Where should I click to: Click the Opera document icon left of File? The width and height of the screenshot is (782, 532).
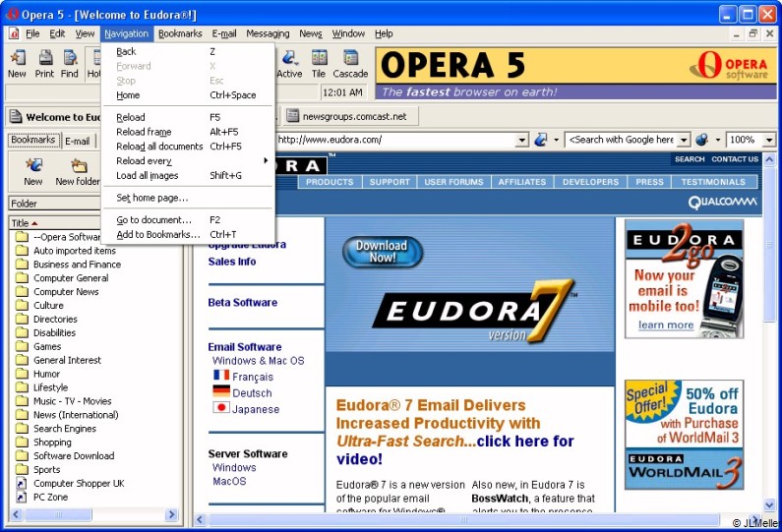14,33
